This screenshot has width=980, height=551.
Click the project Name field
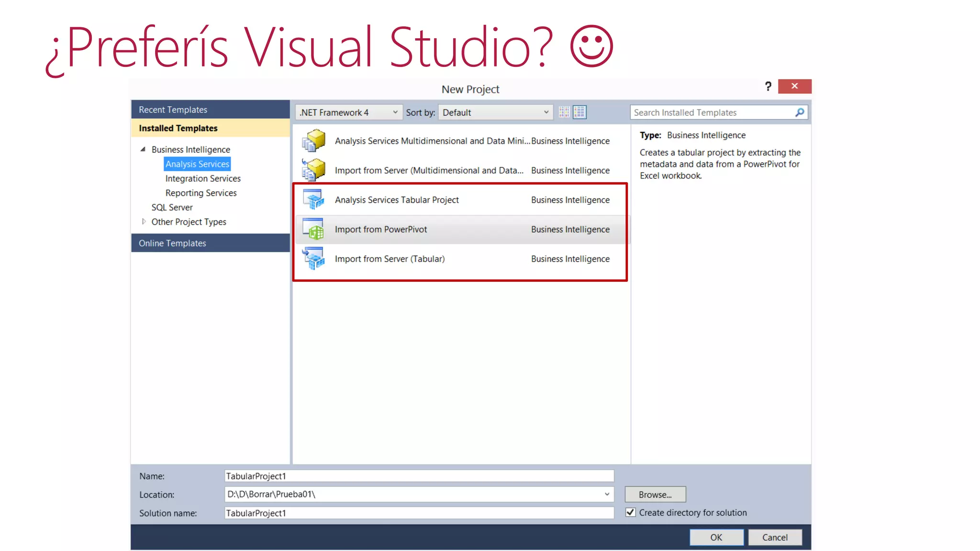(x=419, y=476)
